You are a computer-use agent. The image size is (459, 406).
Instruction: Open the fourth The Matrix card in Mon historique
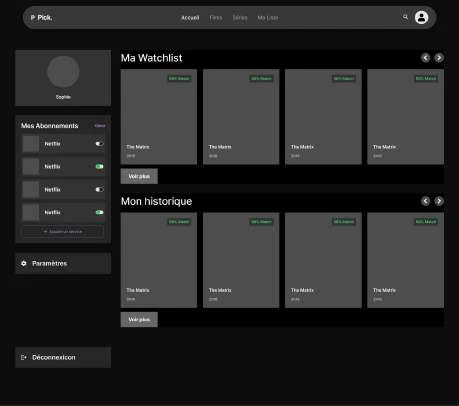(x=406, y=260)
